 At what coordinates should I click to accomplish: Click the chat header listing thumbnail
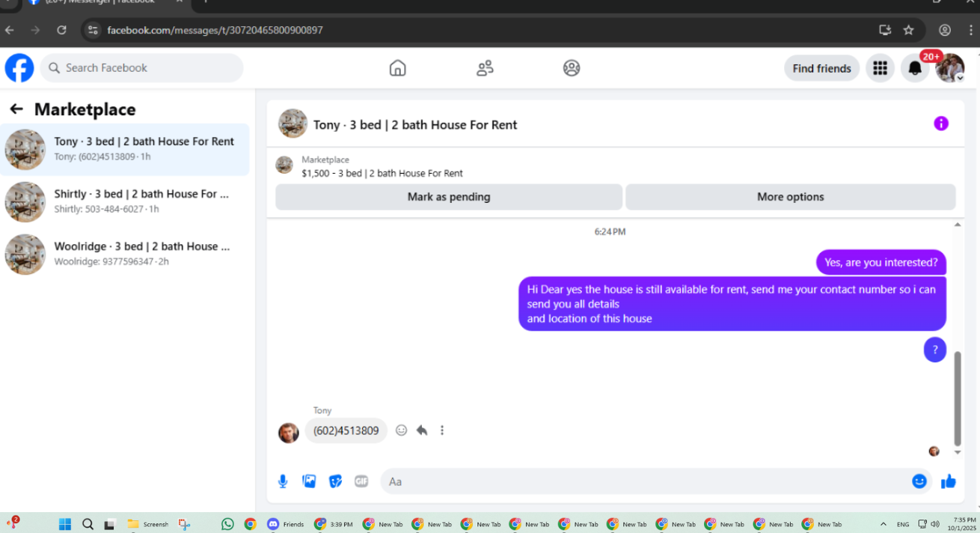pos(293,124)
